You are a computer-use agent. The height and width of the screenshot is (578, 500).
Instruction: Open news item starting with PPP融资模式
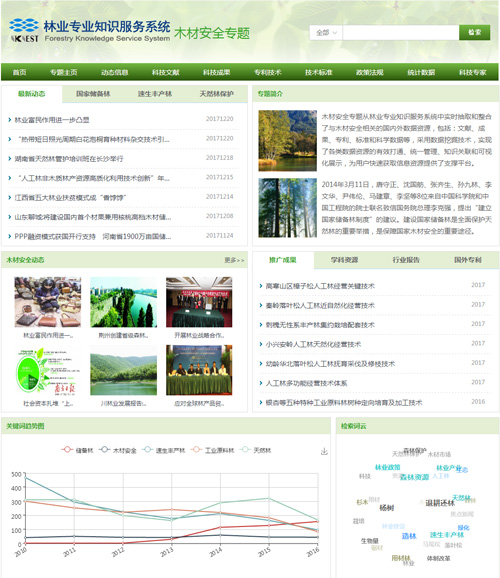93,236
